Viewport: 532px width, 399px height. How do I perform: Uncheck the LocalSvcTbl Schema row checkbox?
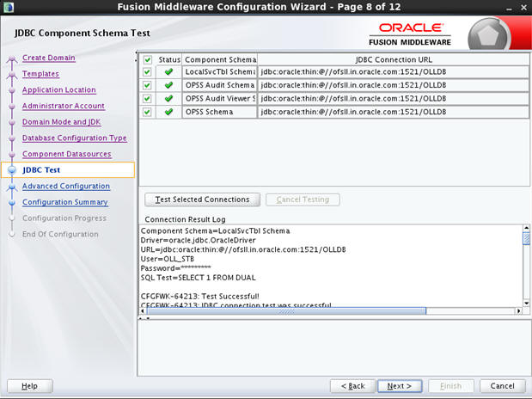point(147,72)
